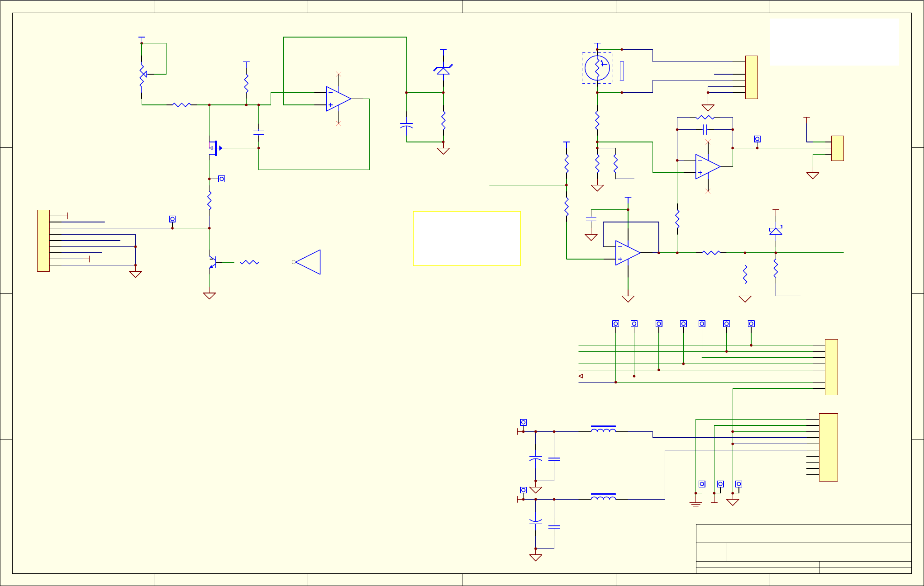Click the large bottom-right connector block
Viewport: 924px width, 586px height.
coord(828,447)
